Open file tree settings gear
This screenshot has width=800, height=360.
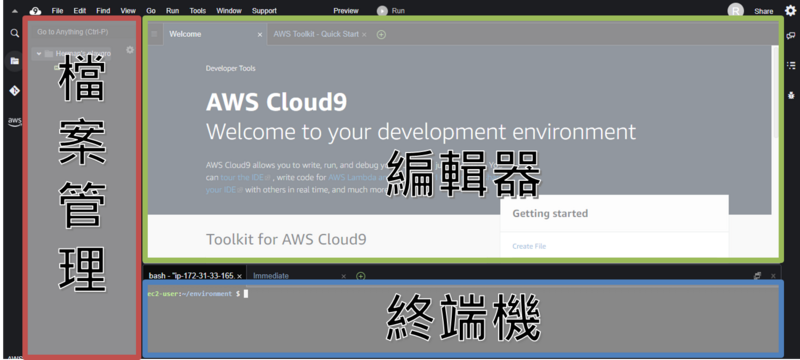(130, 50)
